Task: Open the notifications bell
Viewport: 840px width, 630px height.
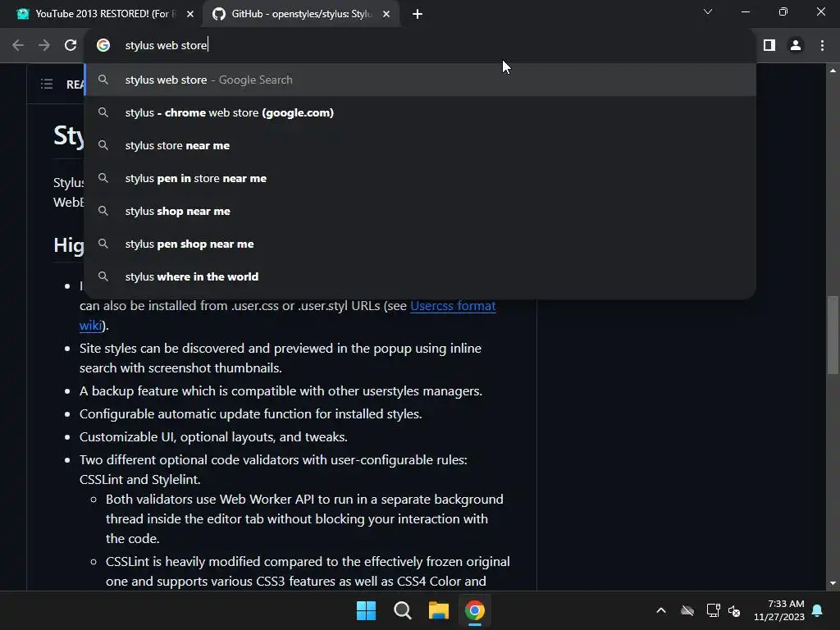Action: tap(818, 610)
